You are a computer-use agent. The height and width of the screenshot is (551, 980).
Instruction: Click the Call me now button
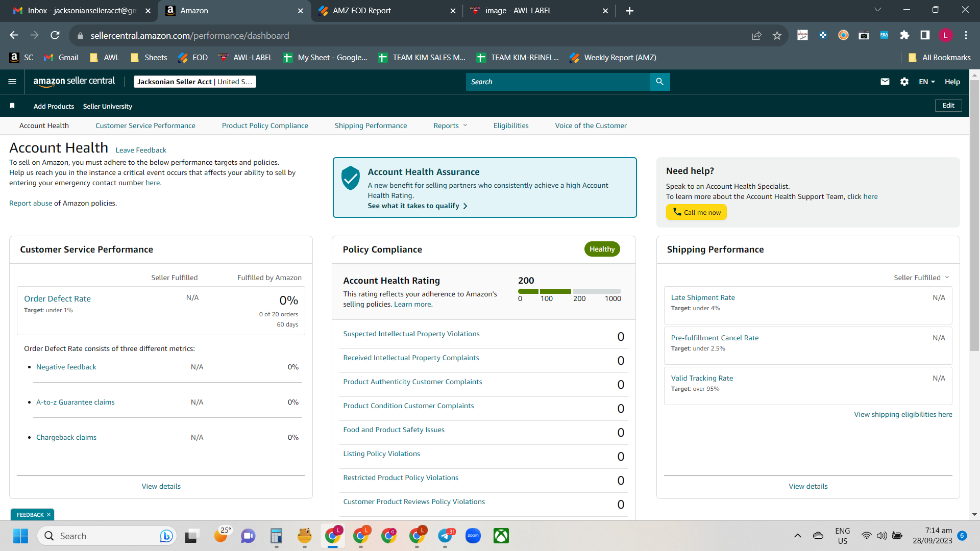[x=696, y=212]
